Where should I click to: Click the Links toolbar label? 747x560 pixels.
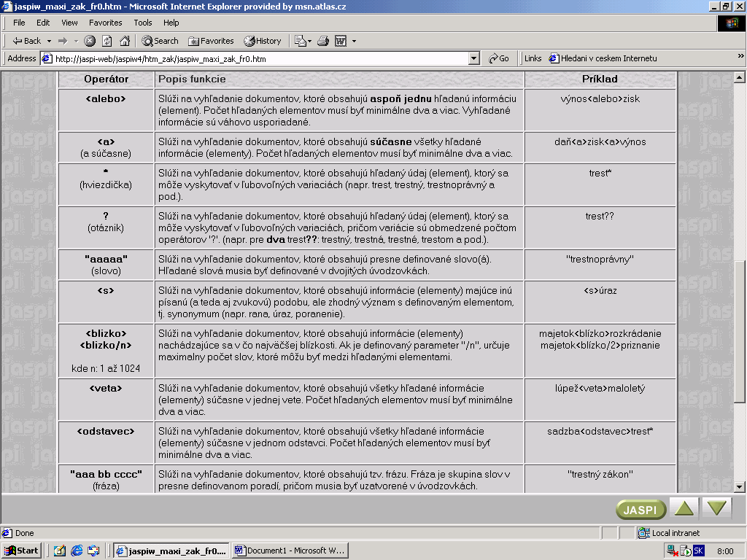pyautogui.click(x=533, y=58)
